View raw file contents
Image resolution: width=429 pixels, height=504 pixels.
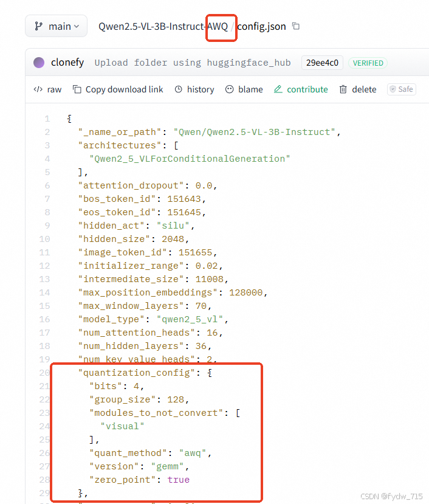pos(47,89)
